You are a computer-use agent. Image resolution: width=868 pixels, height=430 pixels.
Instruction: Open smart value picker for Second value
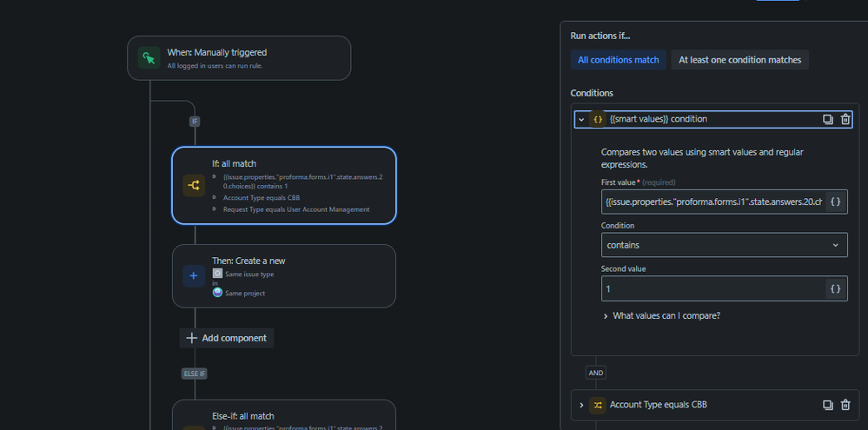(x=836, y=288)
